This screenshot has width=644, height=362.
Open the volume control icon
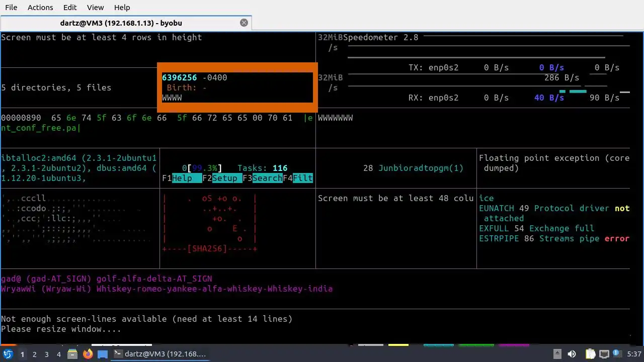(572, 354)
